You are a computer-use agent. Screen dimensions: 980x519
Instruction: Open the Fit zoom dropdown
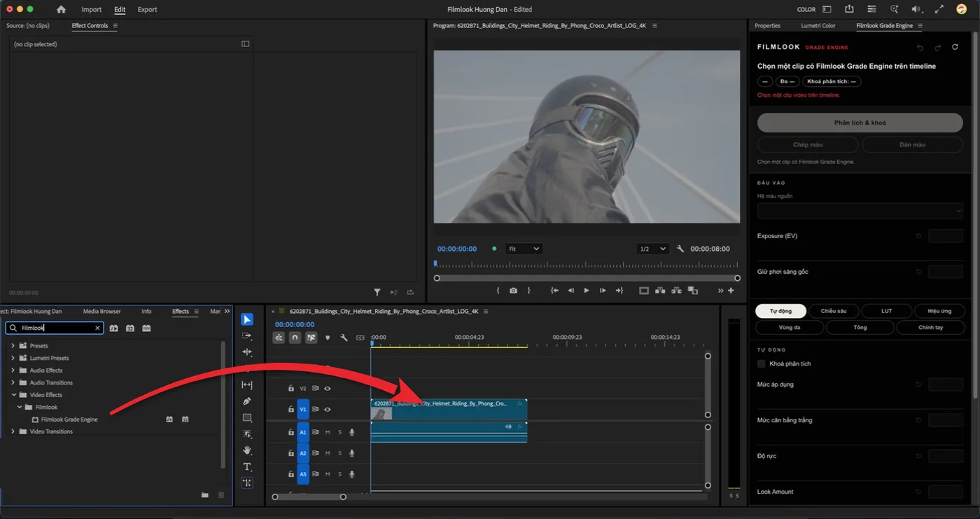pos(524,249)
